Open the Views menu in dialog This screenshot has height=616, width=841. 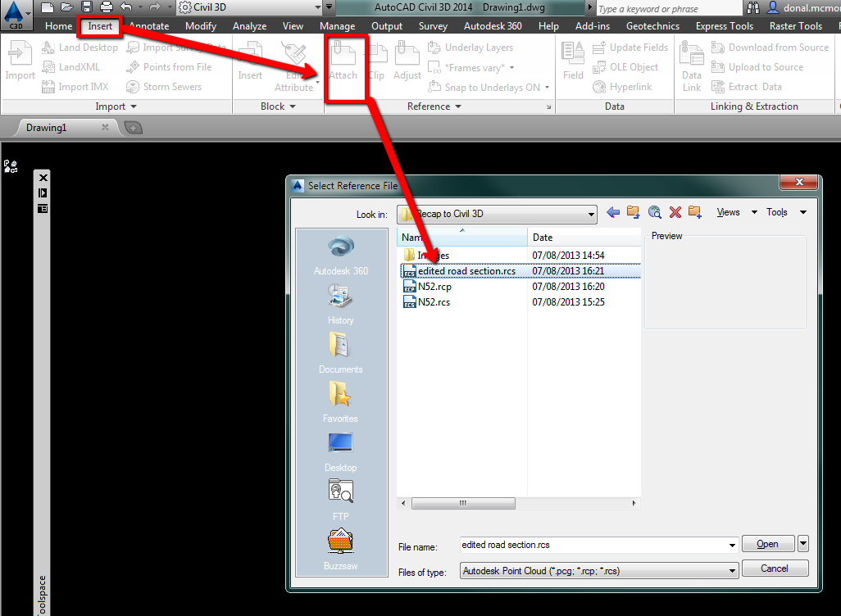click(x=737, y=212)
